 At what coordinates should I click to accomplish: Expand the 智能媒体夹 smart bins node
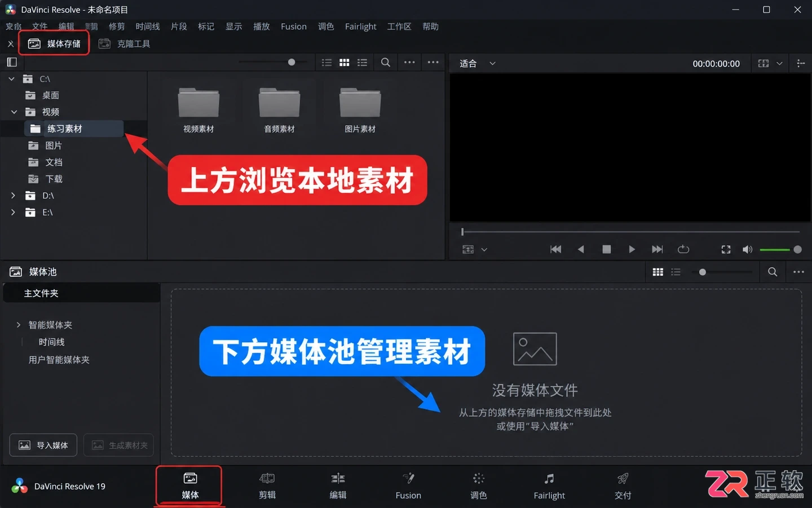point(19,325)
